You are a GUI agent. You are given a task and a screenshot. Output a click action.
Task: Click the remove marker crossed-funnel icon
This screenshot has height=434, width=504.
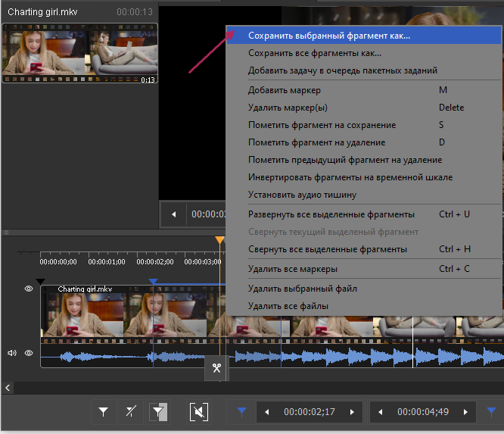(x=131, y=412)
